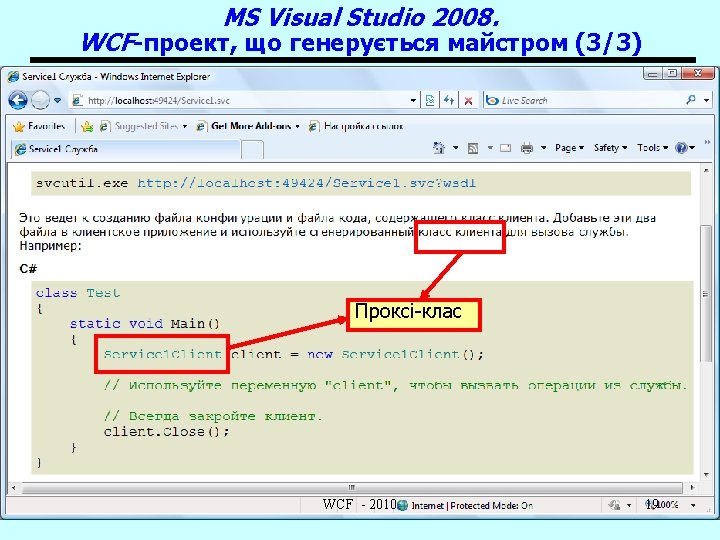Expand the command bar chevron overflow

[707, 143]
